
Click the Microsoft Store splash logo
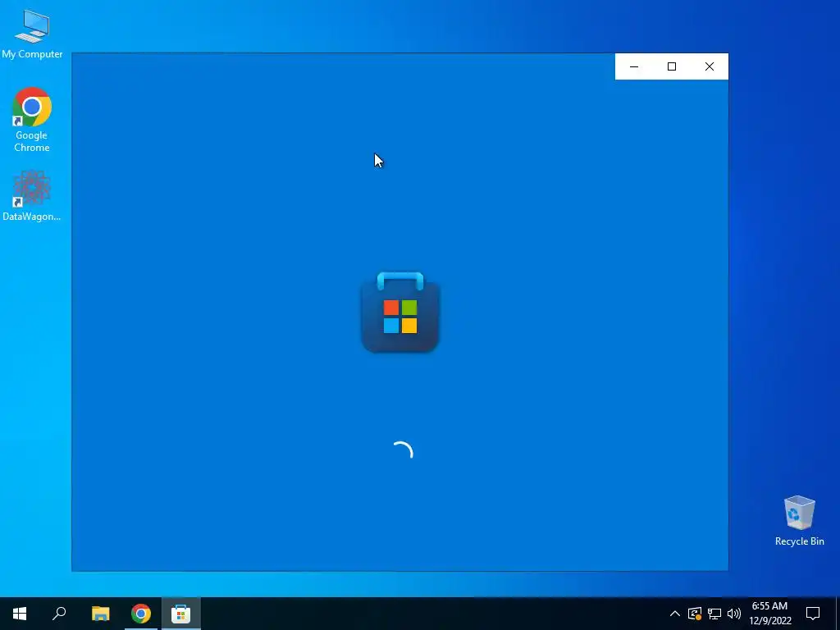point(400,313)
